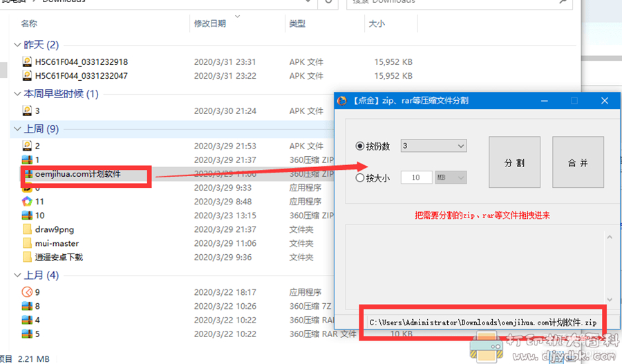
Task: Sort by the 名称 column header
Action: coord(29,23)
